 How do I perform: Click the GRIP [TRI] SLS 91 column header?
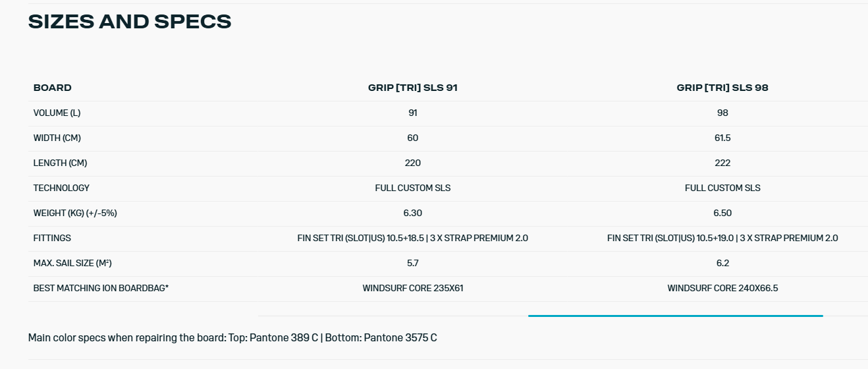[x=412, y=88]
